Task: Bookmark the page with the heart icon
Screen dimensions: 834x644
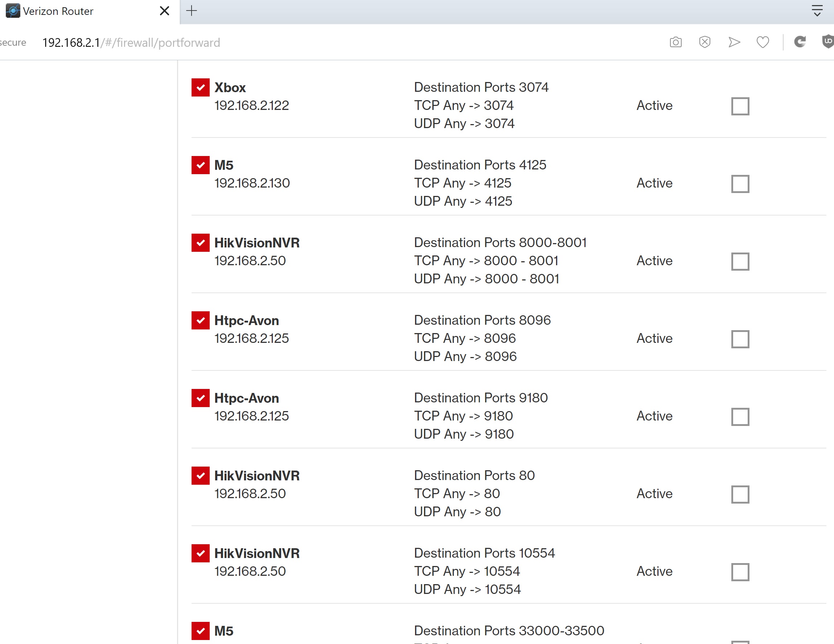Action: (763, 42)
